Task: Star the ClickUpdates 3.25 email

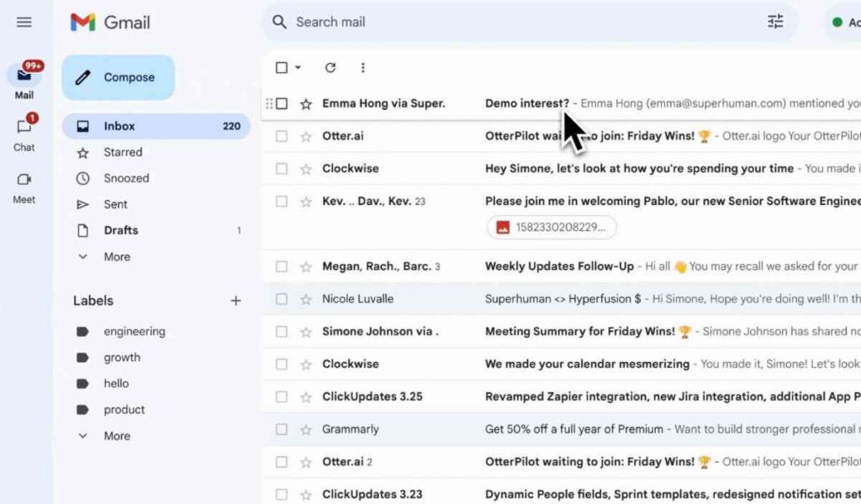Action: tap(306, 397)
